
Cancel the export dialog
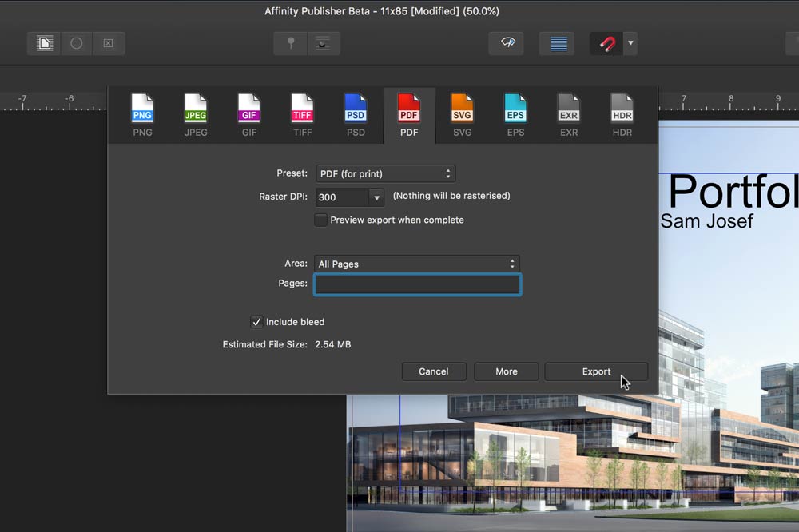click(x=434, y=371)
